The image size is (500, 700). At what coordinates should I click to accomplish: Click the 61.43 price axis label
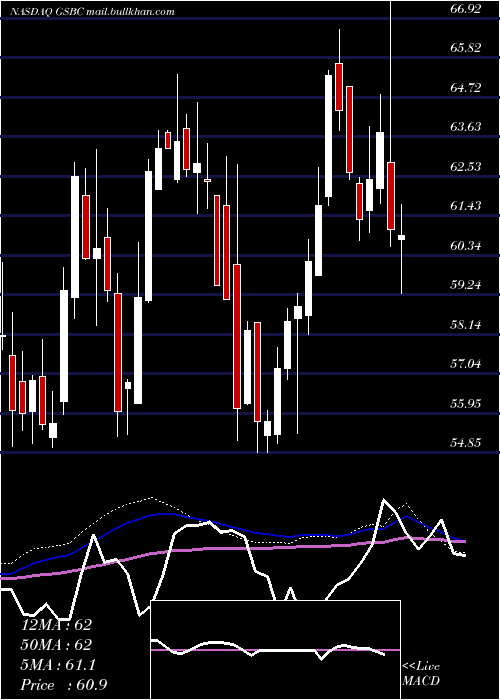[x=466, y=206]
